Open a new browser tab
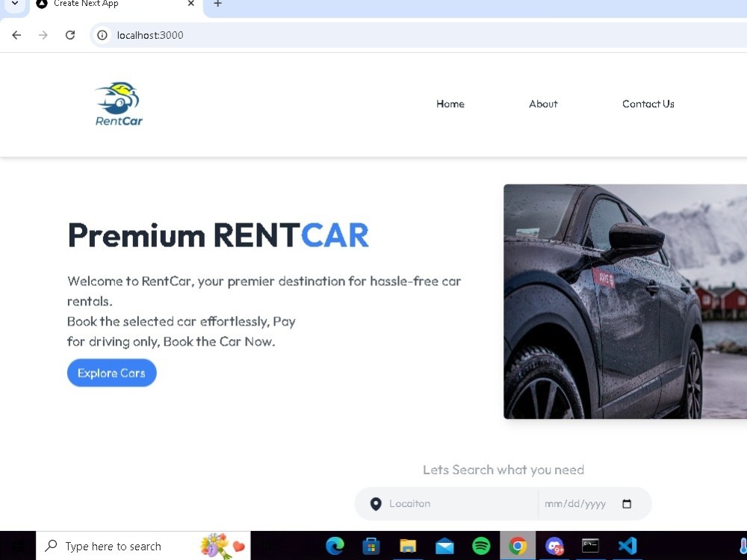 [217, 4]
